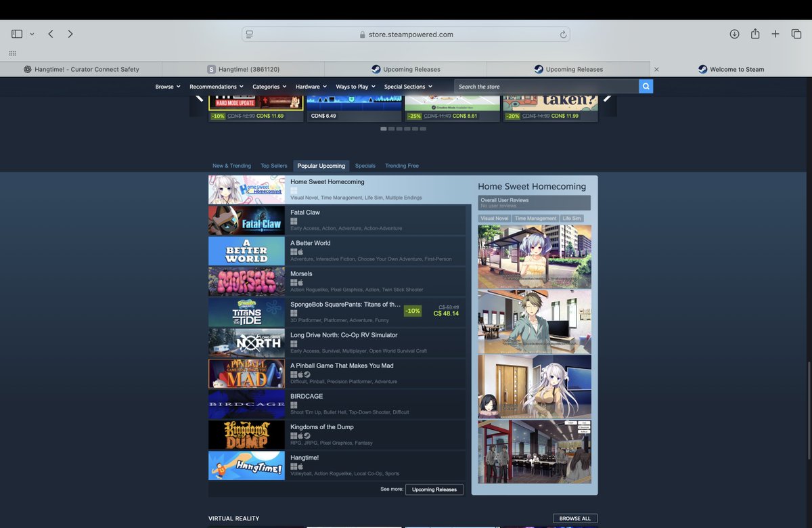Open the game card priced CDN$ 6.49
812x528 pixels.
pyautogui.click(x=354, y=108)
